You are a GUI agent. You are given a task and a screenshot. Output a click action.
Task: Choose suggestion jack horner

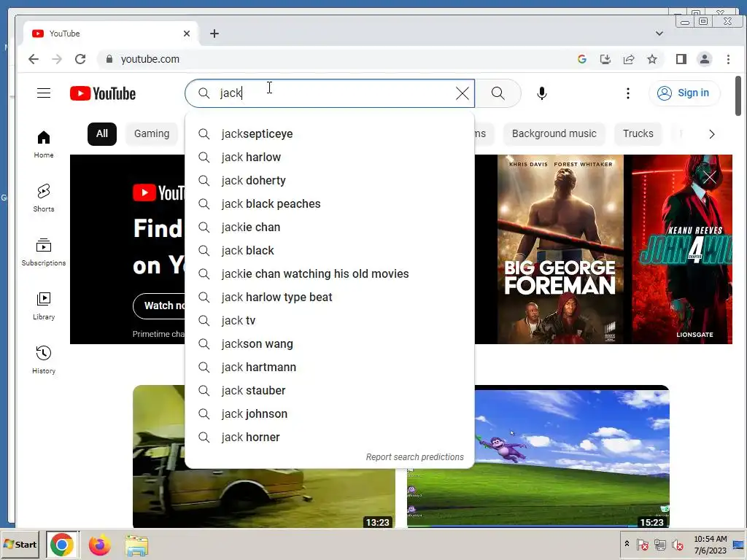point(330,437)
